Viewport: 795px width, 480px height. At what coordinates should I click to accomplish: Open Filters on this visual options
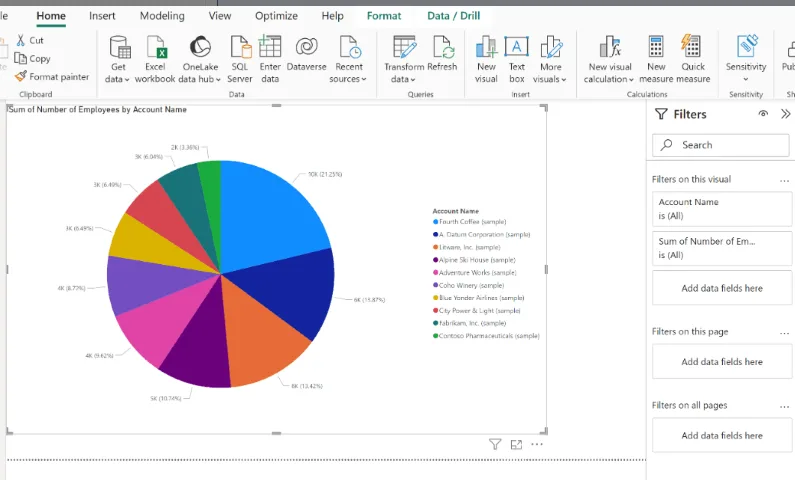pos(784,180)
